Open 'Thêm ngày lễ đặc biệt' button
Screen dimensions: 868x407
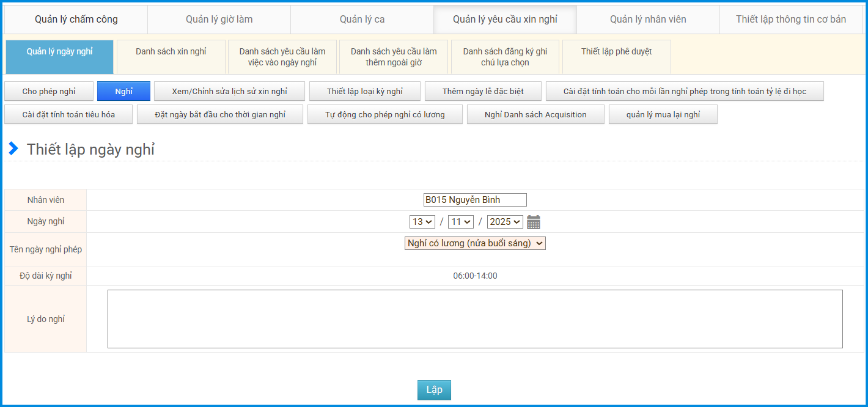click(483, 91)
